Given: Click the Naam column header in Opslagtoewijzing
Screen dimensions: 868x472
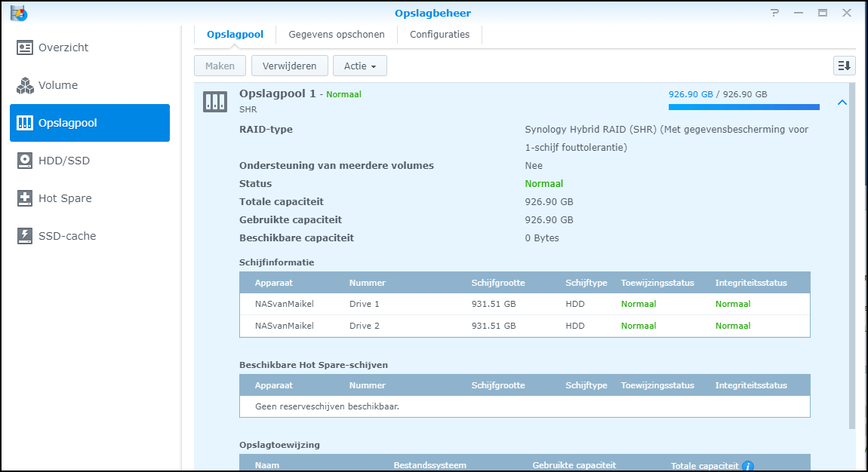Looking at the screenshot, I should [x=267, y=465].
